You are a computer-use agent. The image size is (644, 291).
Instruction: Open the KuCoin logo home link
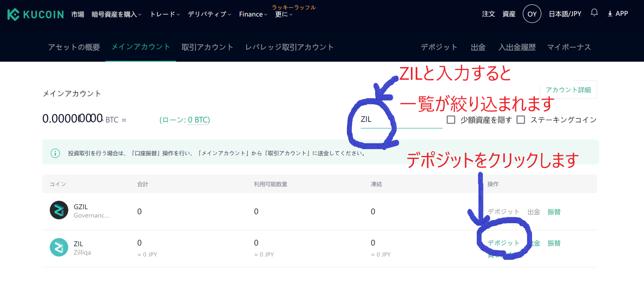35,14
